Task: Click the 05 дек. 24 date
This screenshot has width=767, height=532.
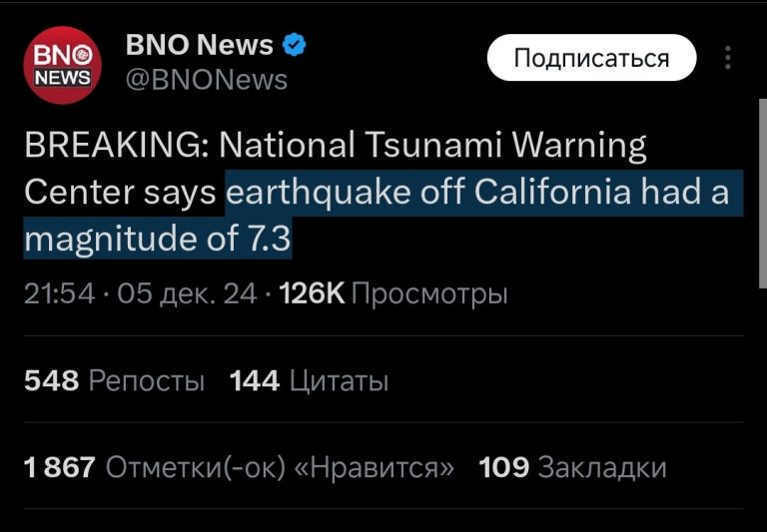Action: coord(187,293)
